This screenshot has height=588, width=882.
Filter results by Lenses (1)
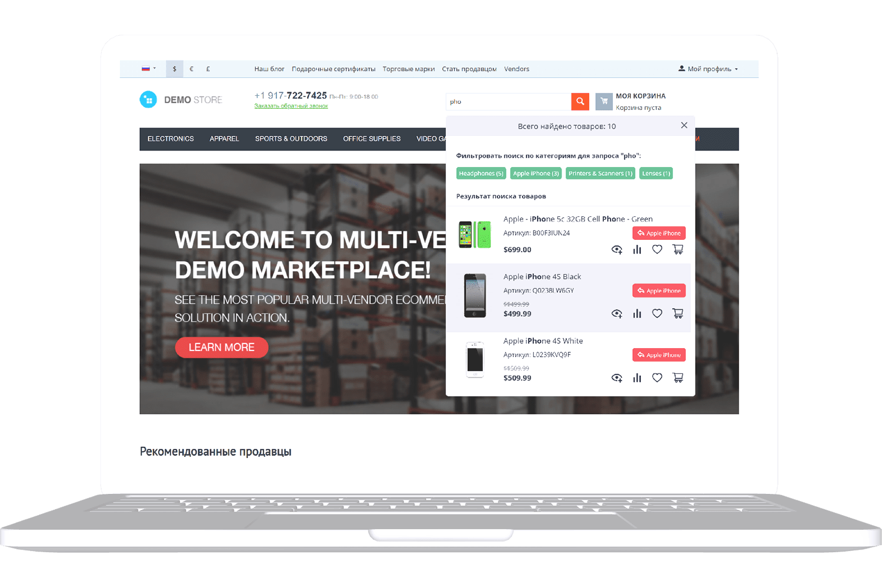pyautogui.click(x=656, y=173)
